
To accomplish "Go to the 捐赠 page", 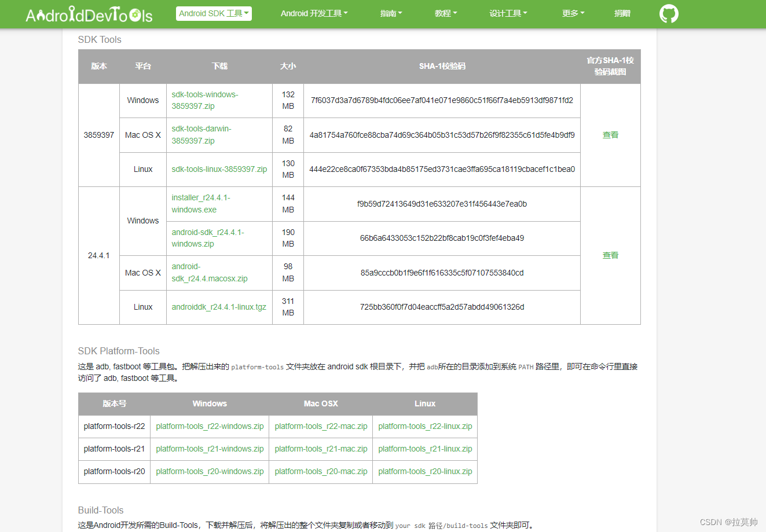I will [x=622, y=13].
